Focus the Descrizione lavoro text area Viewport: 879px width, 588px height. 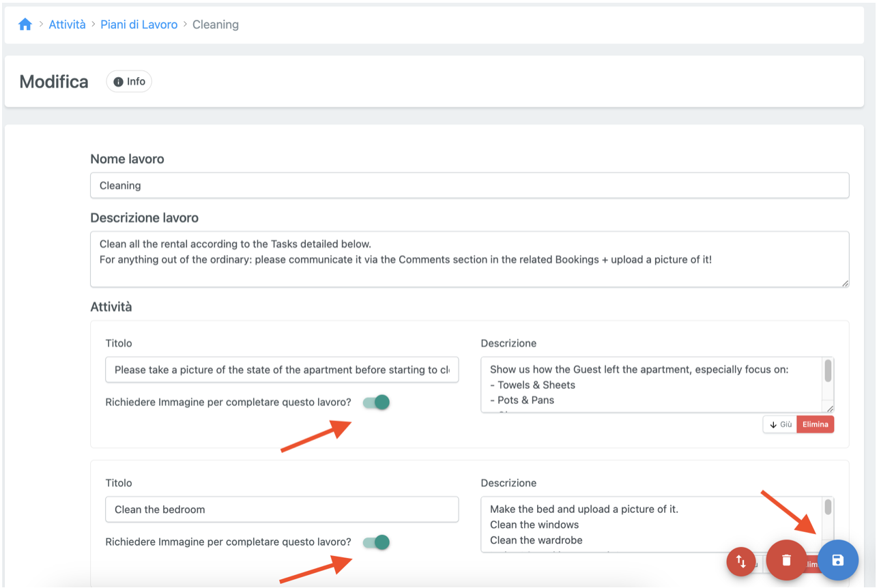click(x=469, y=259)
